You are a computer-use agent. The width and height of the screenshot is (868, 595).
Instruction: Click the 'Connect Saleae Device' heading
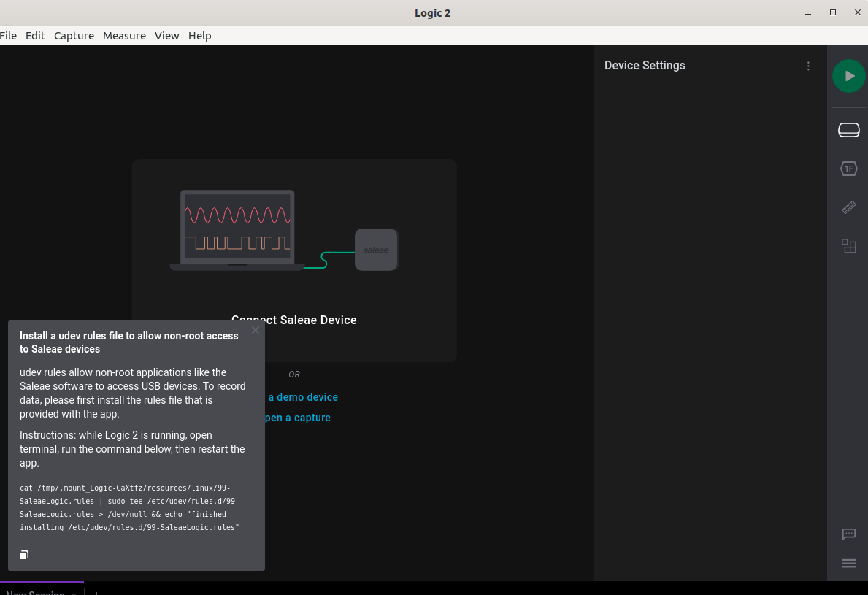294,320
